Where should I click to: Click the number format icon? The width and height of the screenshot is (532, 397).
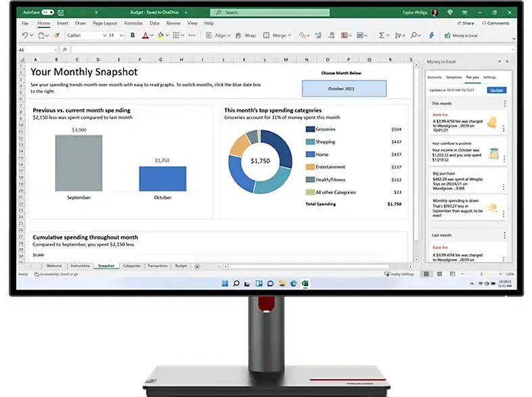tap(303, 35)
